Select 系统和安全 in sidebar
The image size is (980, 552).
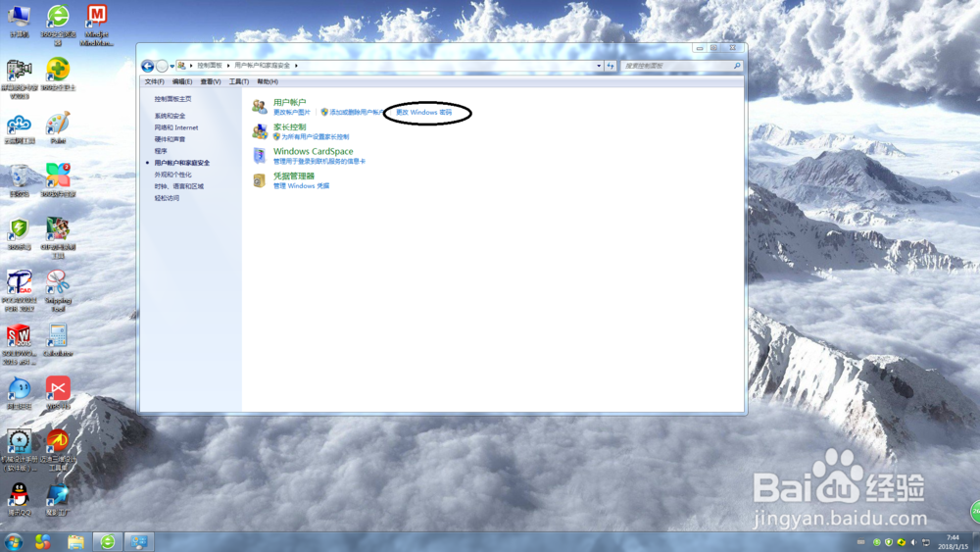170,116
